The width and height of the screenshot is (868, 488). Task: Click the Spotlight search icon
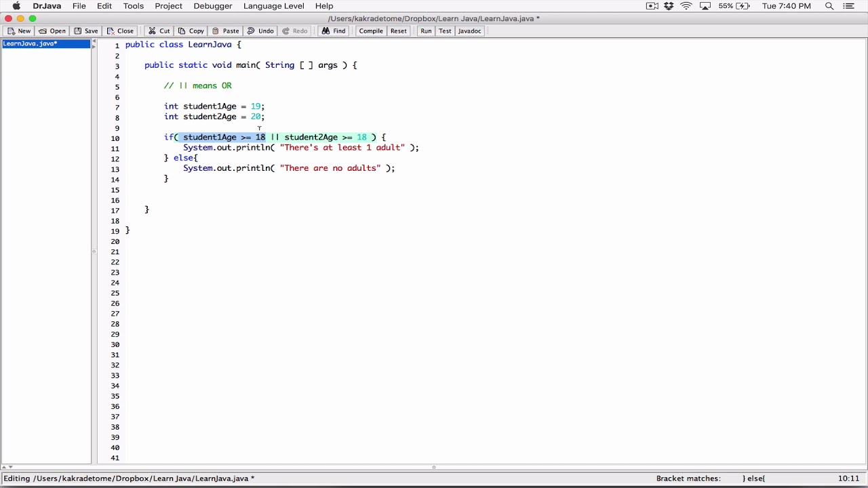[x=829, y=6]
